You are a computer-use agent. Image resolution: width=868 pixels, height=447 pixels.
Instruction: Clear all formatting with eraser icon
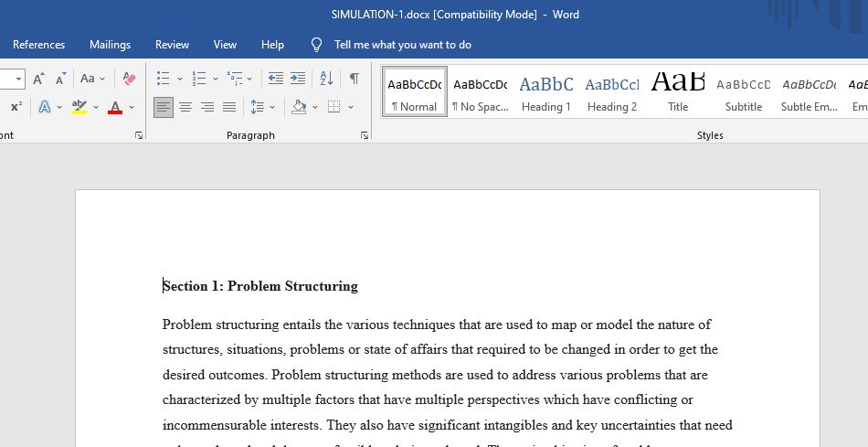(x=129, y=79)
